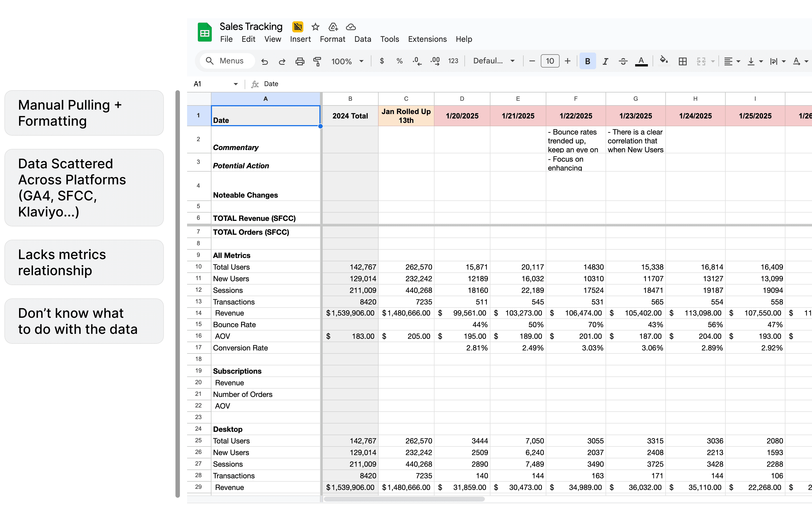Image resolution: width=812 pixels, height=506 pixels.
Task: Decrease decimal places
Action: [x=417, y=61]
